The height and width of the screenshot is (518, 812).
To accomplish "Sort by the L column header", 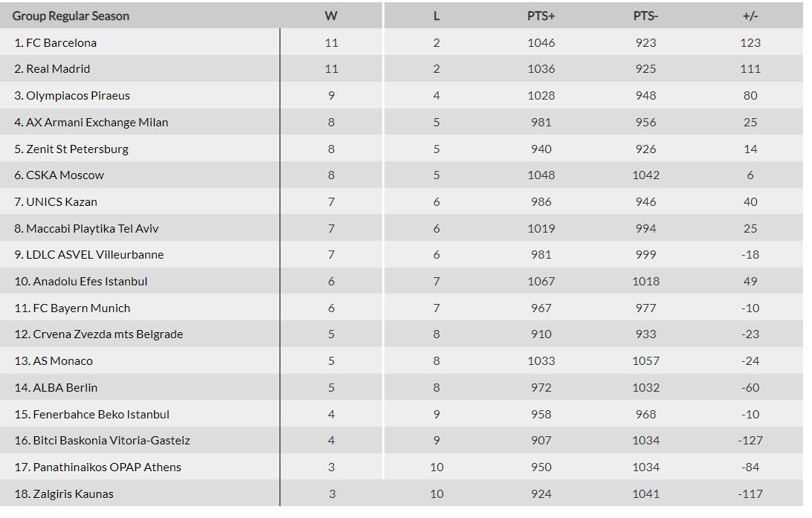I will [x=436, y=16].
